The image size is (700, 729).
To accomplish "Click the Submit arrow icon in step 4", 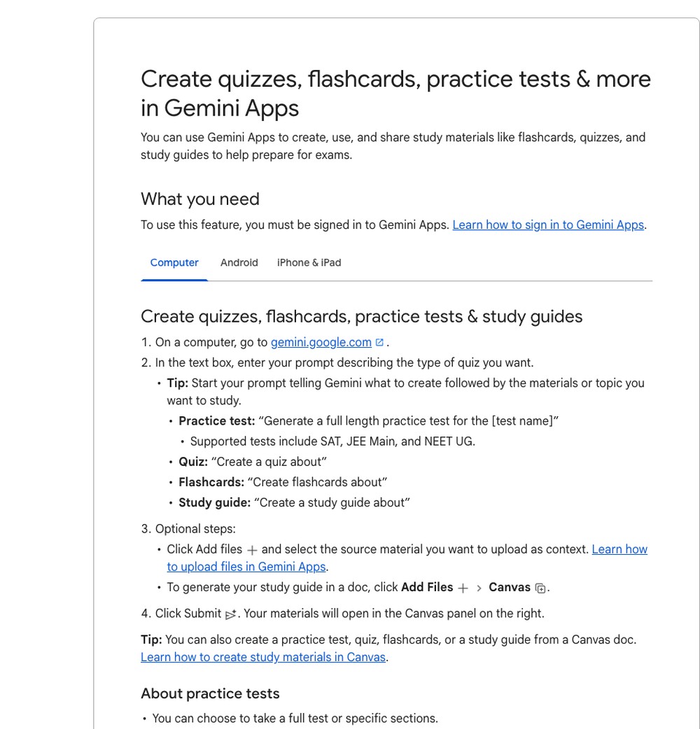I will click(231, 615).
